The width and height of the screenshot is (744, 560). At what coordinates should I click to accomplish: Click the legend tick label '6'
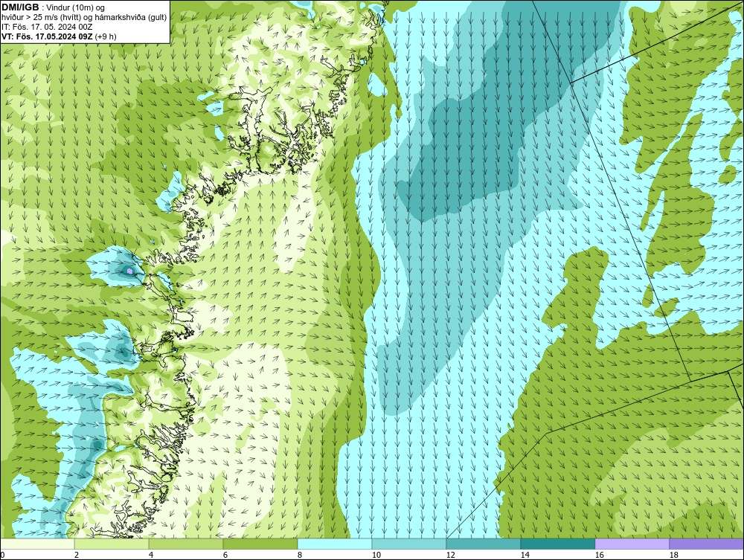[225, 555]
